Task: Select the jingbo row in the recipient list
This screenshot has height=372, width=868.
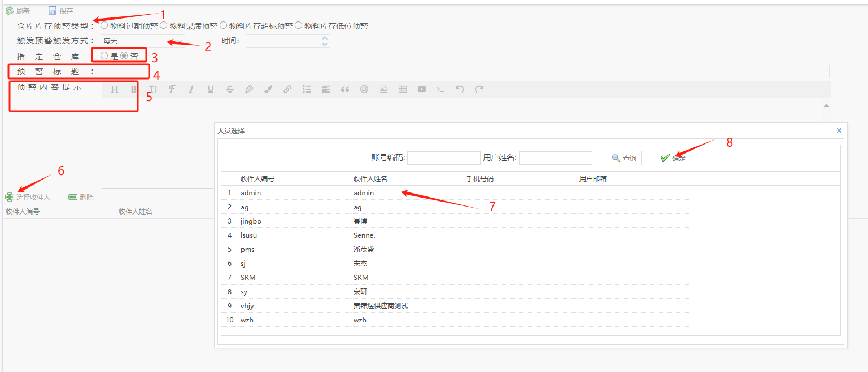Action: 294,221
